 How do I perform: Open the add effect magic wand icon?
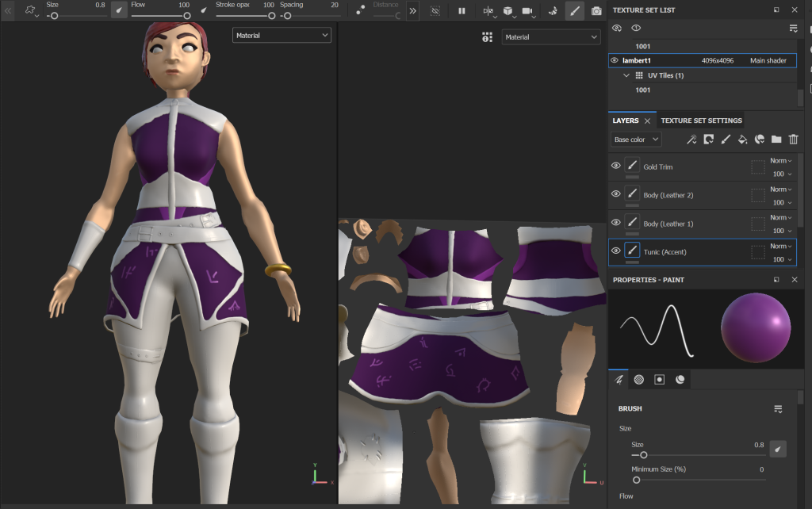691,140
